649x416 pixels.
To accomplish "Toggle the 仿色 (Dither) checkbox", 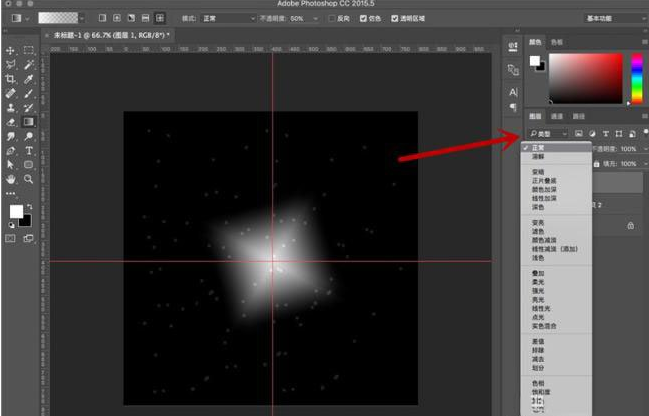I will point(363,19).
